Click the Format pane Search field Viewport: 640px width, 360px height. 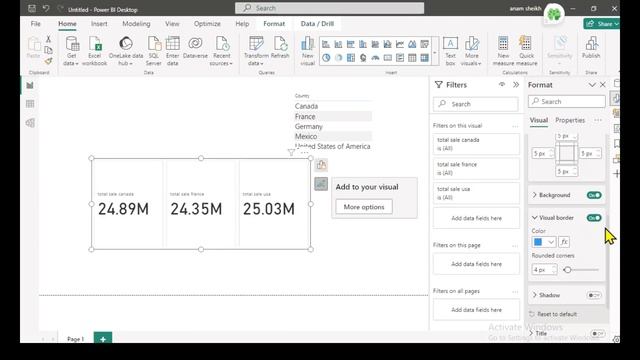tap(567, 102)
